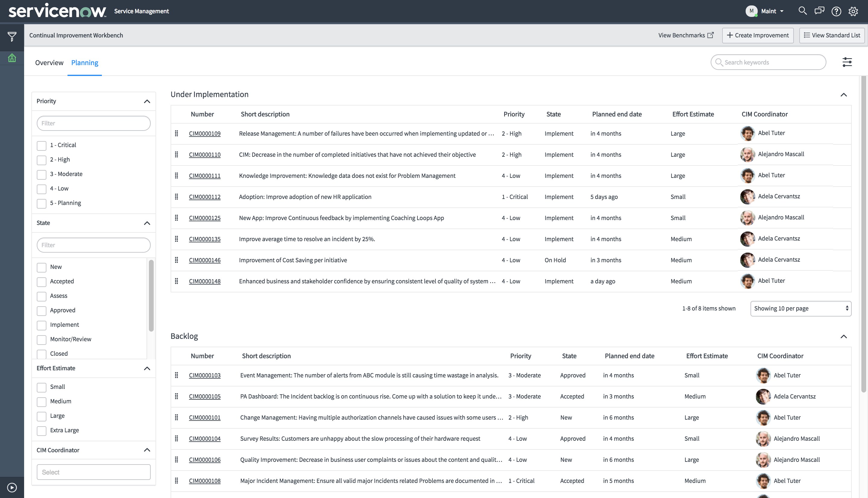
Task: Click the home icon in the sidebar
Action: tap(12, 58)
